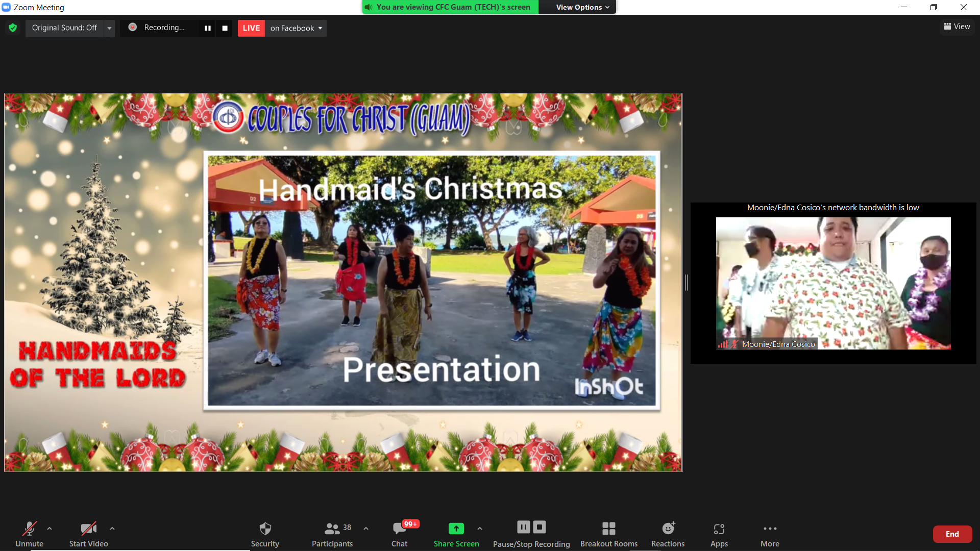Open the More options menu
The image size is (980, 551).
tap(770, 534)
